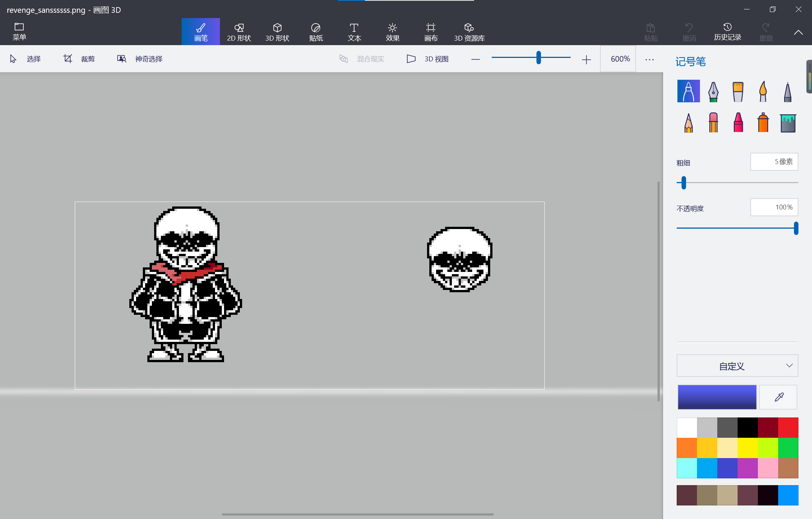Zoom out with the minus button
Screen dimensions: 812x519
[476, 59]
